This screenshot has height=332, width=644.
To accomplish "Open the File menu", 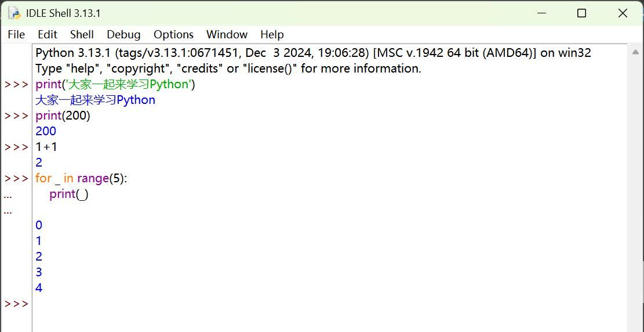I will pos(16,34).
